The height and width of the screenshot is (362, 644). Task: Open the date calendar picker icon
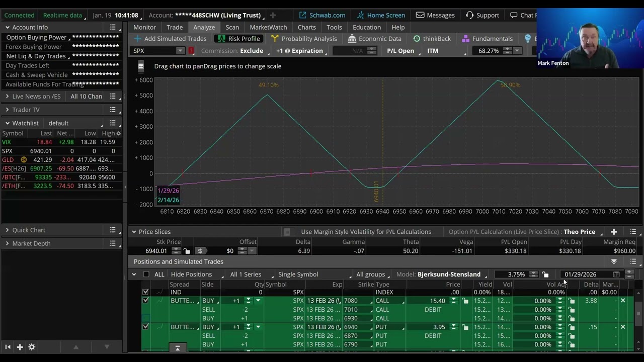(616, 275)
